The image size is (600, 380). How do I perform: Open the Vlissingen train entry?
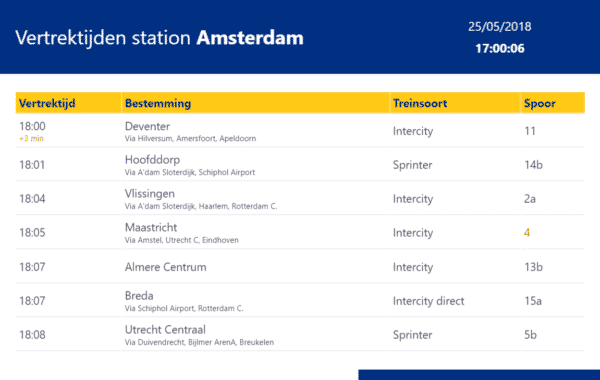point(300,199)
